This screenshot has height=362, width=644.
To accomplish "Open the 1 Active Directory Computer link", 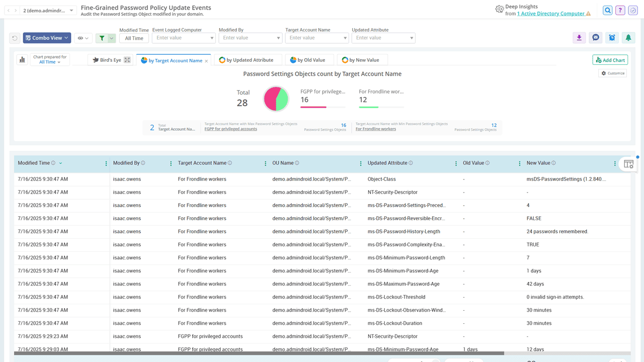I will tap(550, 14).
